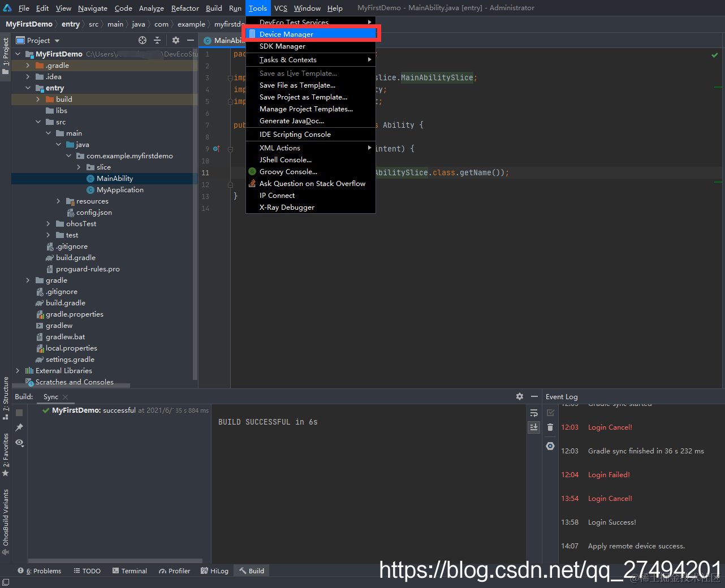
Task: Open the Problems tool window
Action: [39, 571]
